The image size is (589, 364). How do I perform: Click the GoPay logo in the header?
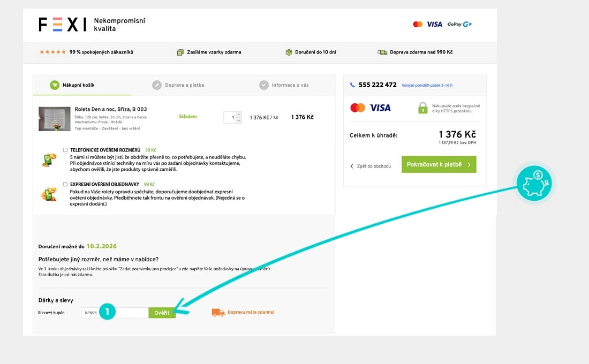click(x=459, y=25)
